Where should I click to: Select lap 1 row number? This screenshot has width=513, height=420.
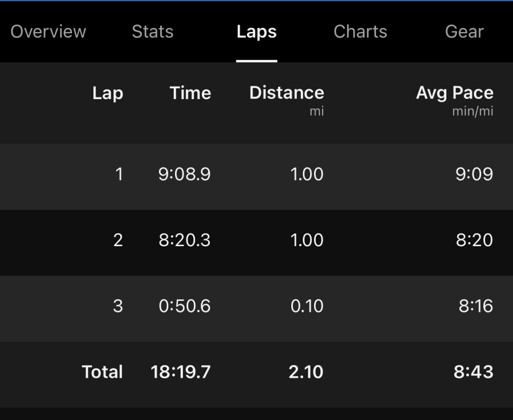click(x=119, y=174)
